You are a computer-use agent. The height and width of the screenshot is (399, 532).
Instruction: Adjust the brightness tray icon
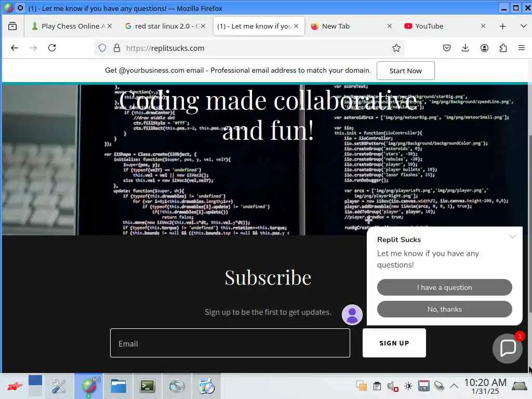tap(408, 386)
